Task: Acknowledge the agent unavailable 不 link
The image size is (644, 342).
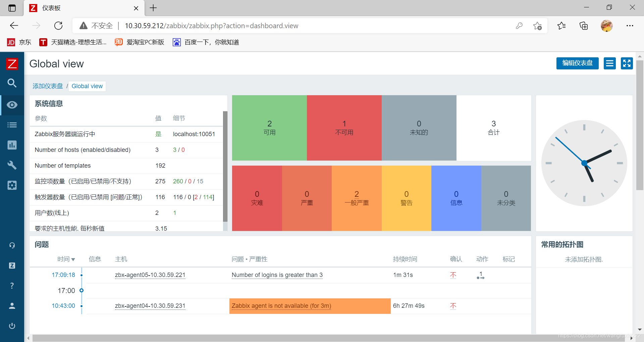Action: [453, 306]
